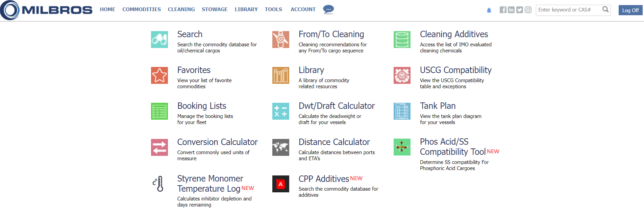Image resolution: width=644 pixels, height=216 pixels.
Task: Open the Styrene Monomer thermometer icon
Action: (x=159, y=184)
